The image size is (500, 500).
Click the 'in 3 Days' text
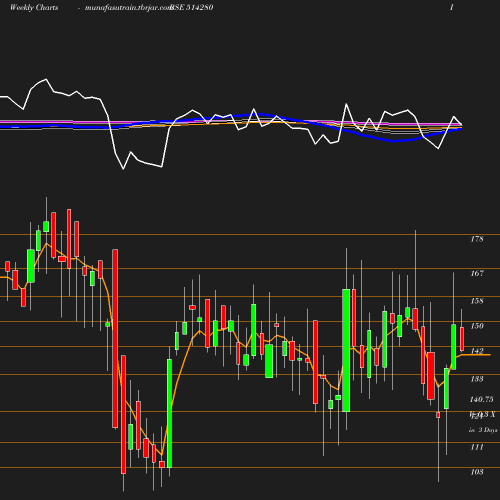[x=483, y=430]
